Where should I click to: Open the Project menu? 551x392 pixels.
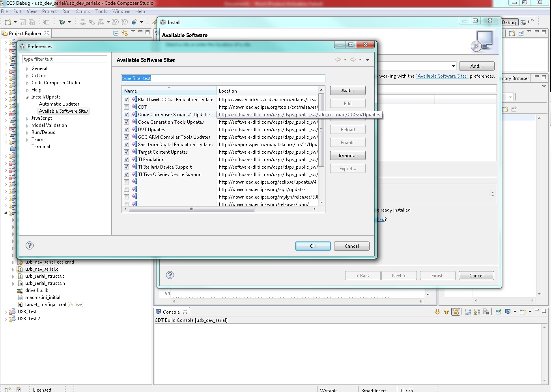pyautogui.click(x=49, y=11)
